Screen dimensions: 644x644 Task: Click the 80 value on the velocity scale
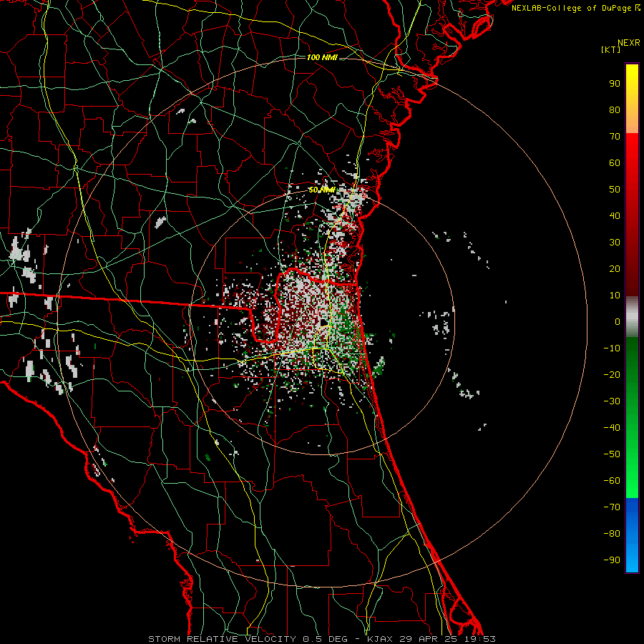pyautogui.click(x=615, y=109)
